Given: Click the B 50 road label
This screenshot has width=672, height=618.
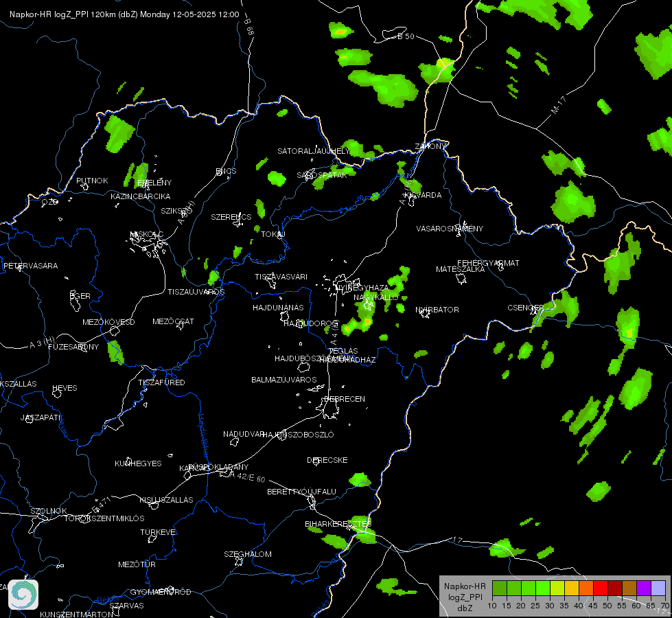Looking at the screenshot, I should click(x=406, y=36).
